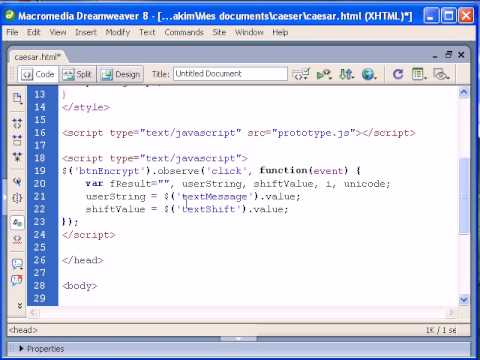The height and width of the screenshot is (360, 480).
Task: Show more coding toolbar tools chevron
Action: pos(20,305)
